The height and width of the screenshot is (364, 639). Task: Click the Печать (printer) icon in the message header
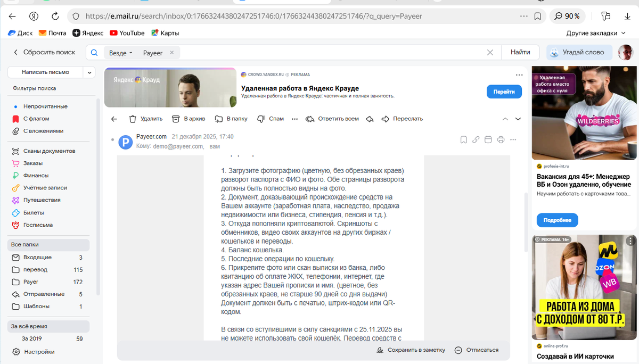coord(501,139)
